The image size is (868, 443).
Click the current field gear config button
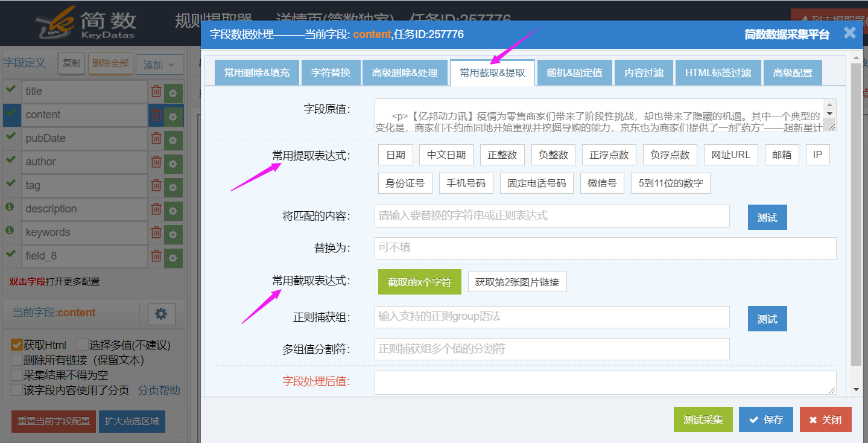[161, 314]
